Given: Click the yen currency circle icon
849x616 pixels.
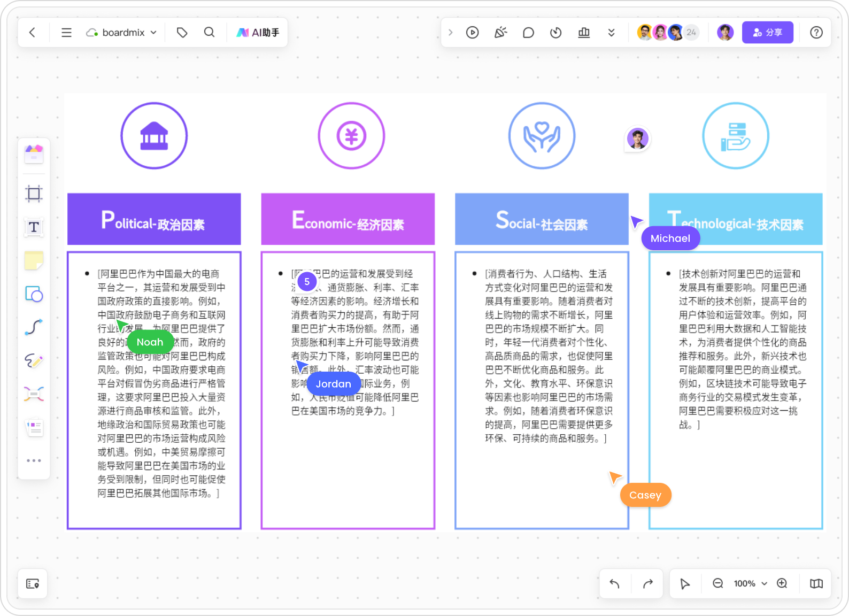Looking at the screenshot, I should (351, 136).
